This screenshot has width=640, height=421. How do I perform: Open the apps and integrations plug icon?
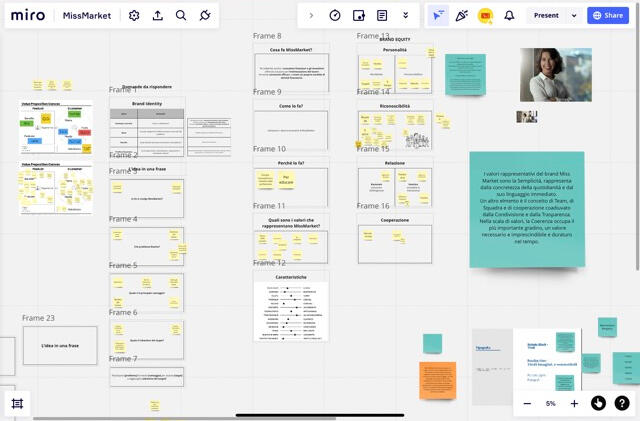pos(205,16)
